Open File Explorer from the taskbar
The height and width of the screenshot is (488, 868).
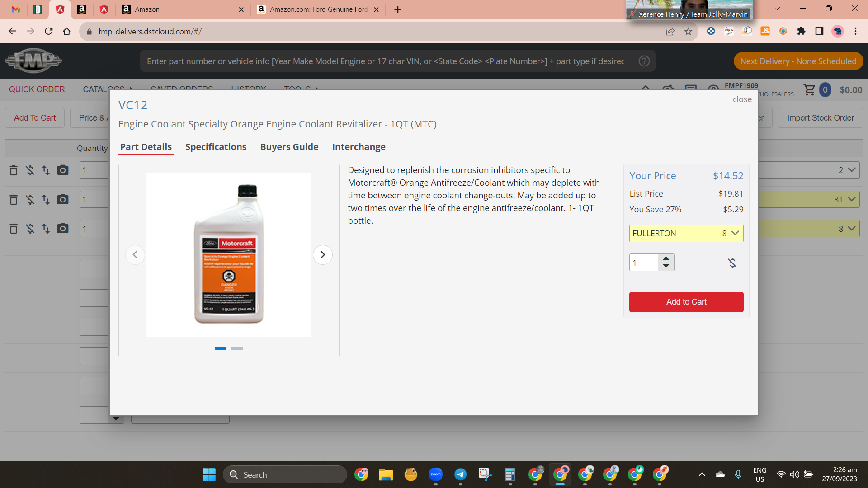coord(386,474)
